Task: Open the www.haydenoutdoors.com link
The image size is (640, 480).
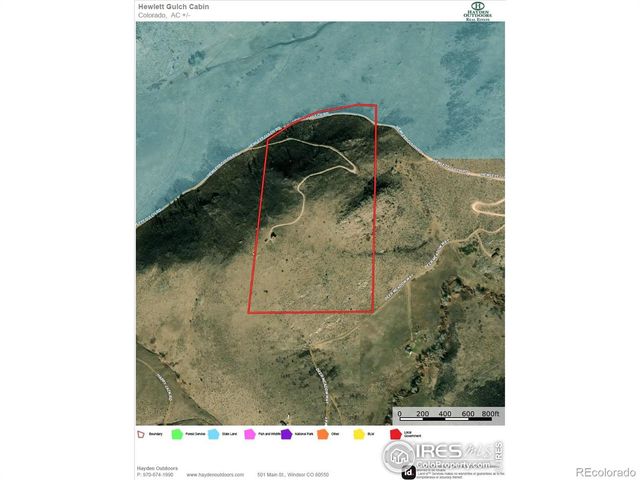Action: click(215, 475)
